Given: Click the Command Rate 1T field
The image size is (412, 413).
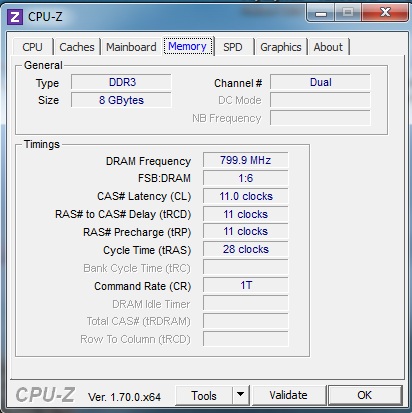Looking at the screenshot, I should click(245, 285).
